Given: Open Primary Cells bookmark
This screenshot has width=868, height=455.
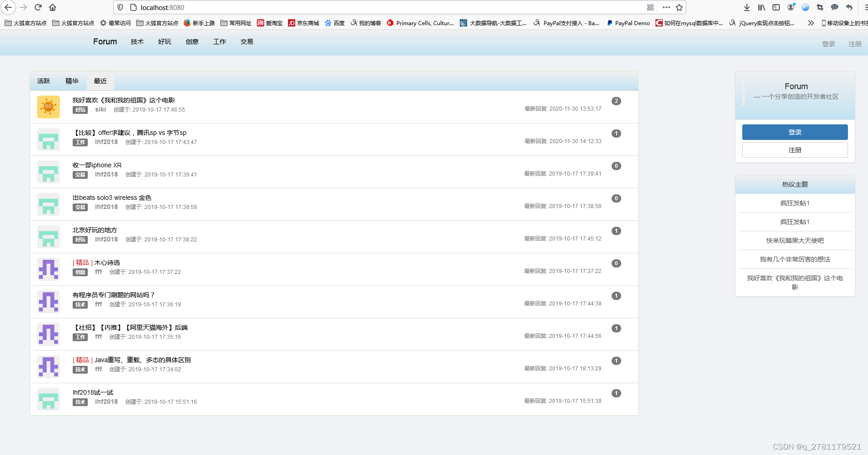Looking at the screenshot, I should coord(420,23).
